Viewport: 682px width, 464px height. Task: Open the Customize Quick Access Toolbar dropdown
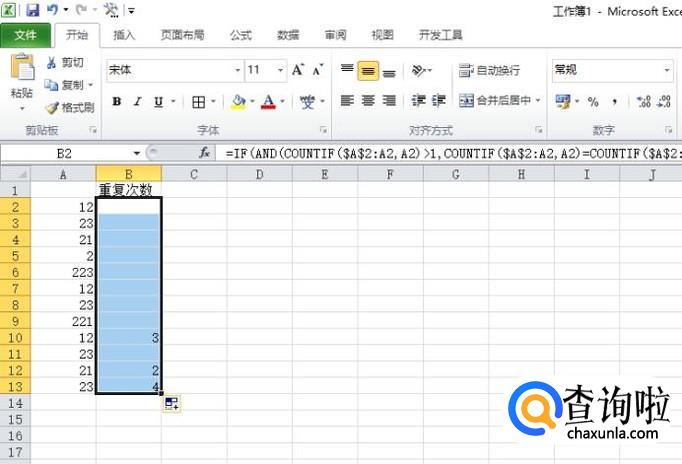(x=131, y=10)
